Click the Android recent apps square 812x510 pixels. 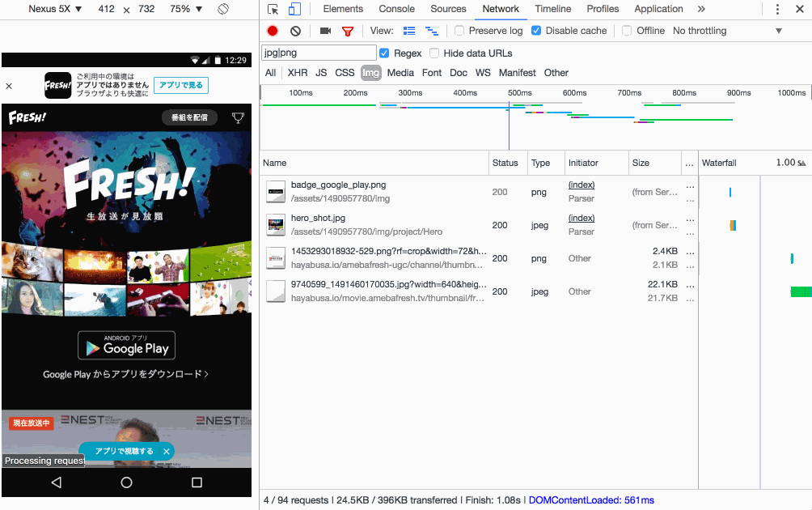[197, 482]
